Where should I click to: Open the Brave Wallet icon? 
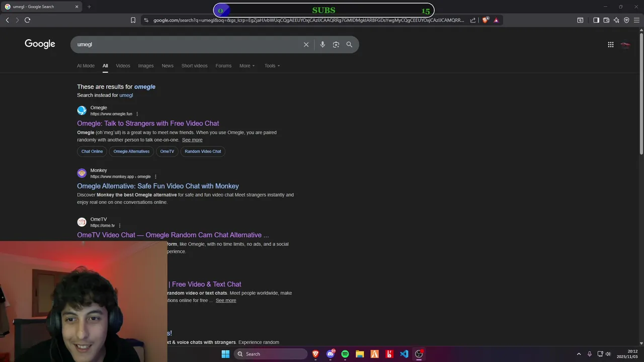coord(606,20)
